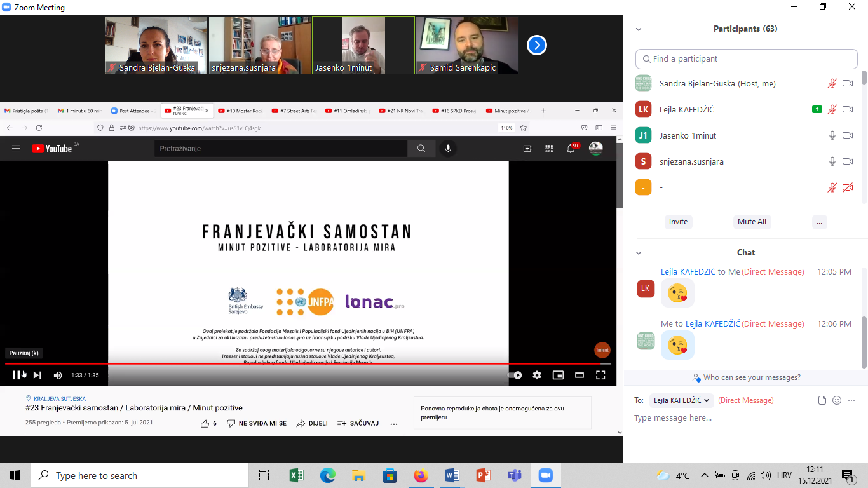The image size is (868, 488).
Task: Open the chat recipient Lejla KAFEDŽIĆ dropdown
Action: point(682,400)
